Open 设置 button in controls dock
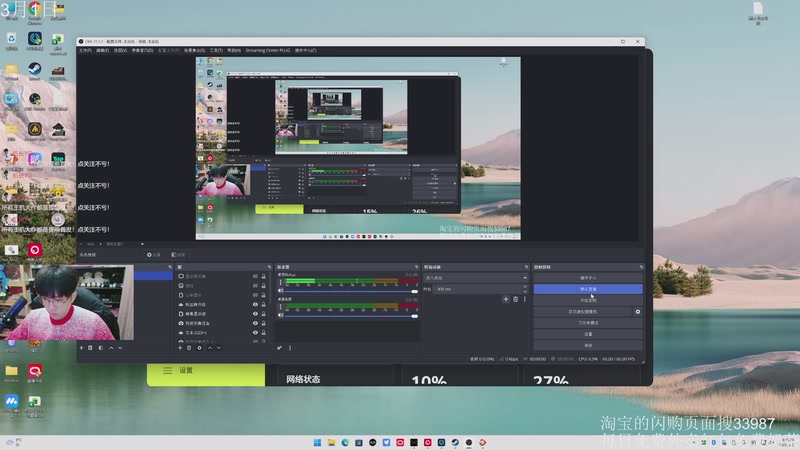Image resolution: width=800 pixels, height=450 pixels. [588, 334]
